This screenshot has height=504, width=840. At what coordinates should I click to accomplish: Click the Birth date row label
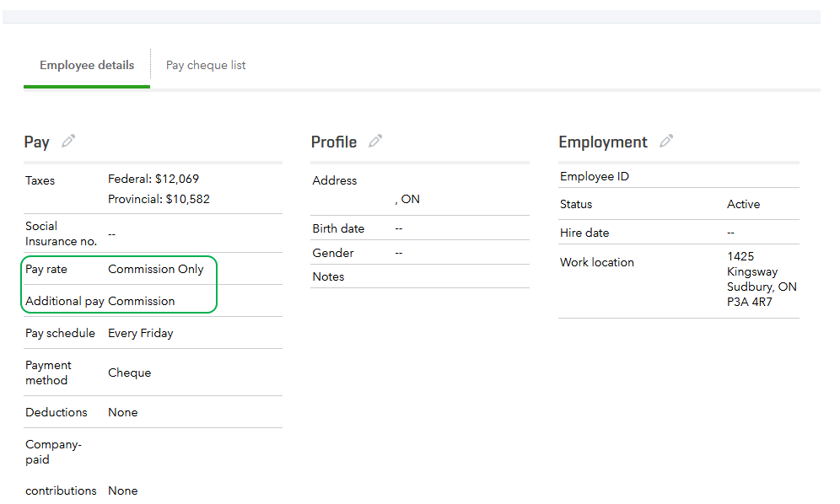tap(338, 228)
